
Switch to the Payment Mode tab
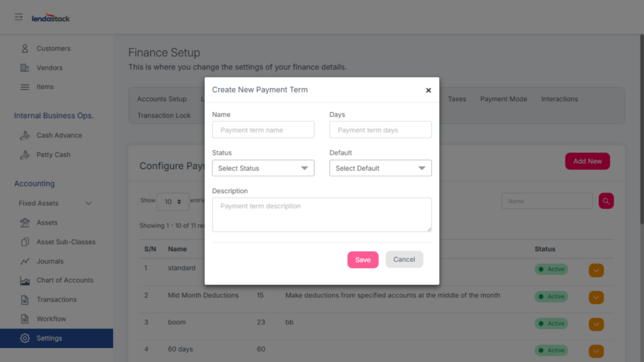[503, 99]
